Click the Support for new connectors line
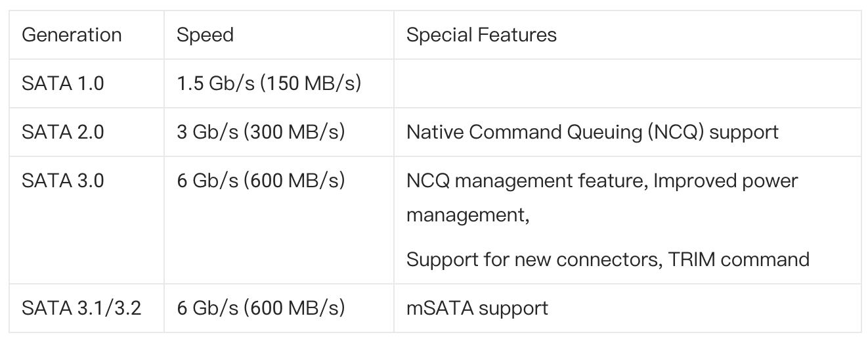 click(x=607, y=259)
